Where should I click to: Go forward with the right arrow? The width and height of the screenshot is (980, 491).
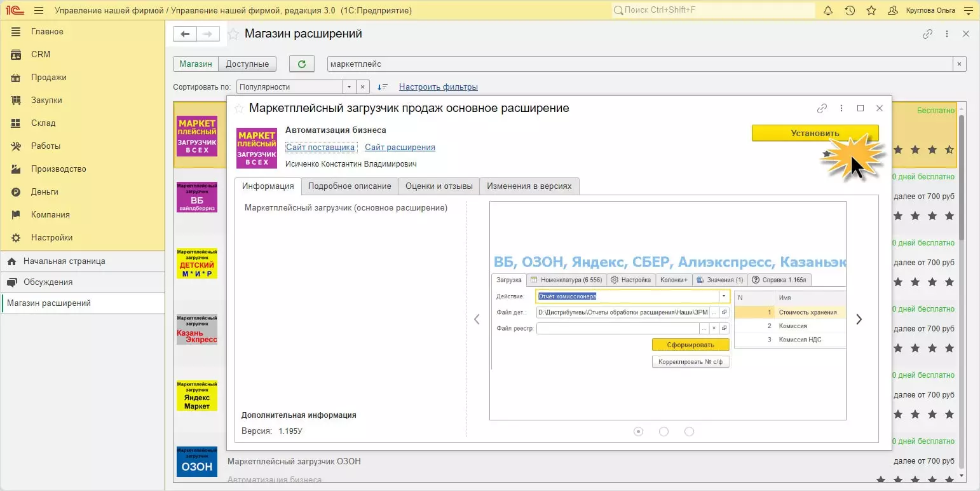click(x=208, y=34)
